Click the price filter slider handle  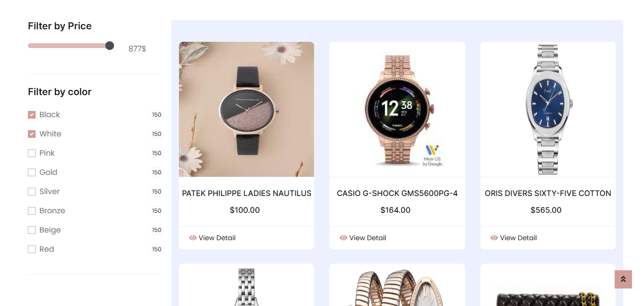110,46
